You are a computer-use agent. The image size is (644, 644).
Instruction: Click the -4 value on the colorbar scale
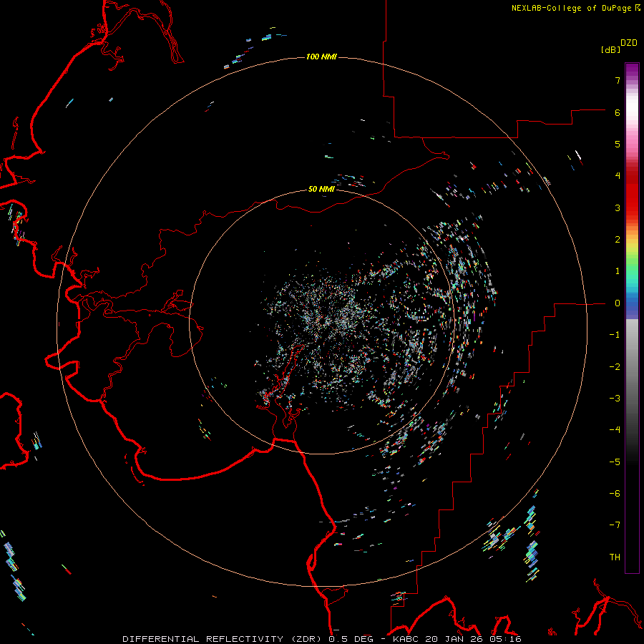[615, 429]
